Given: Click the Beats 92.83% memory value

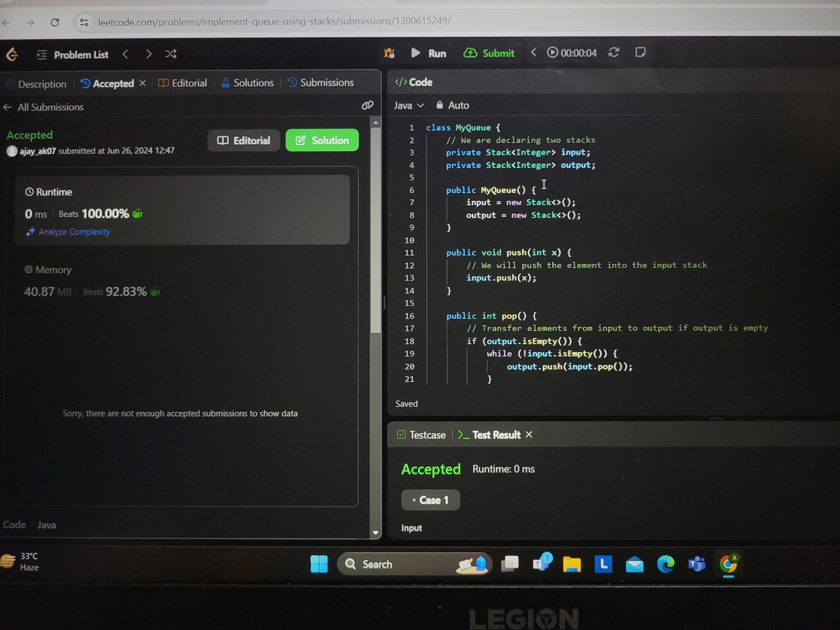Looking at the screenshot, I should tap(122, 291).
